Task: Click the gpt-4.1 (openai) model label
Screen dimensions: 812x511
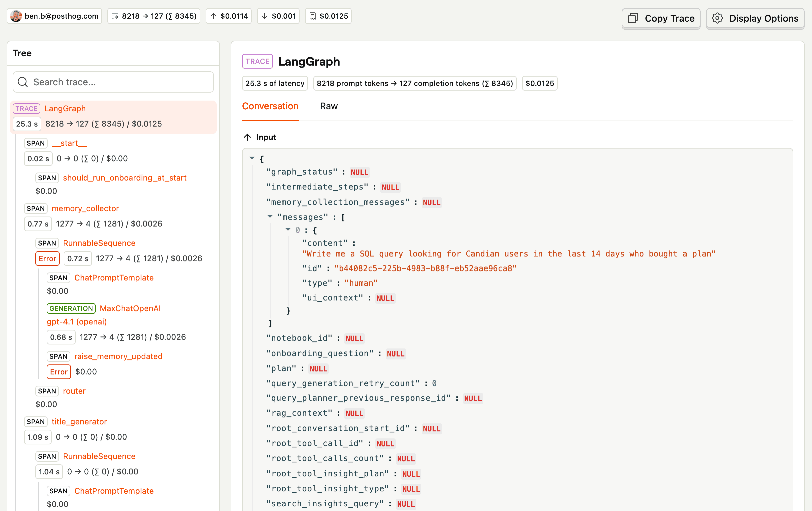Action: point(77,321)
